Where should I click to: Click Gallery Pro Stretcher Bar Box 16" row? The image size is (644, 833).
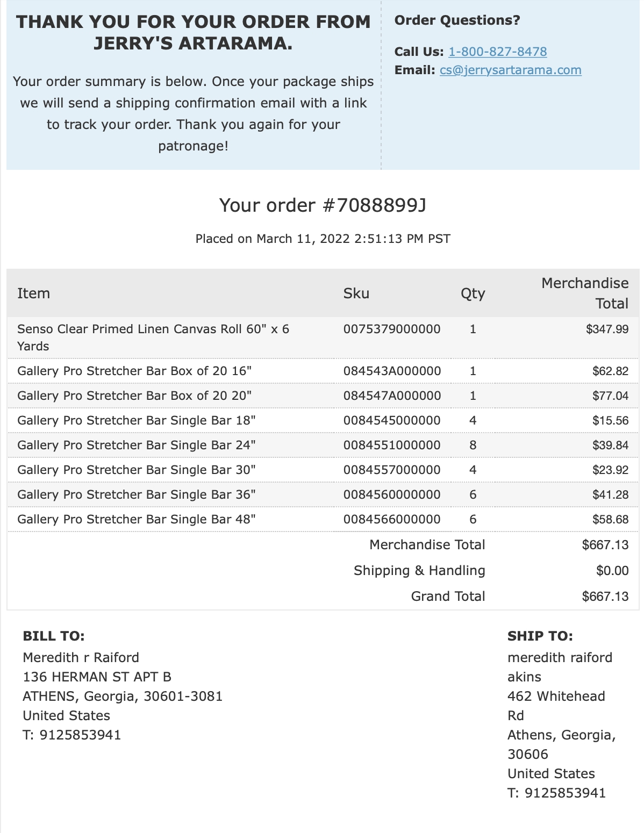click(323, 371)
